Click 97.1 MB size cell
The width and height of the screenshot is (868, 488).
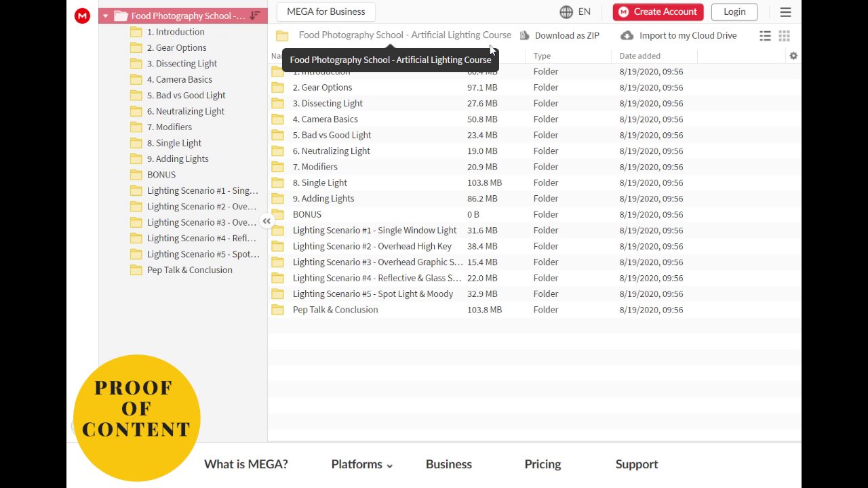click(x=481, y=87)
